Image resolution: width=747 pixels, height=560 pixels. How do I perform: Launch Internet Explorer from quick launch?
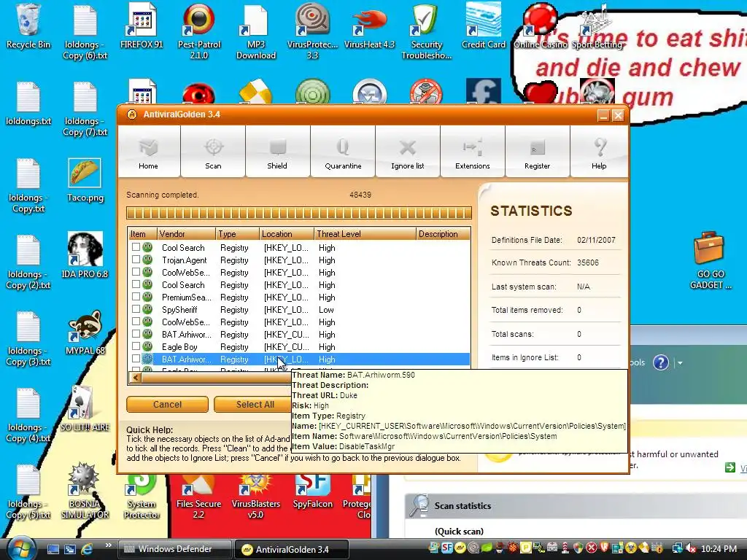coord(87,549)
